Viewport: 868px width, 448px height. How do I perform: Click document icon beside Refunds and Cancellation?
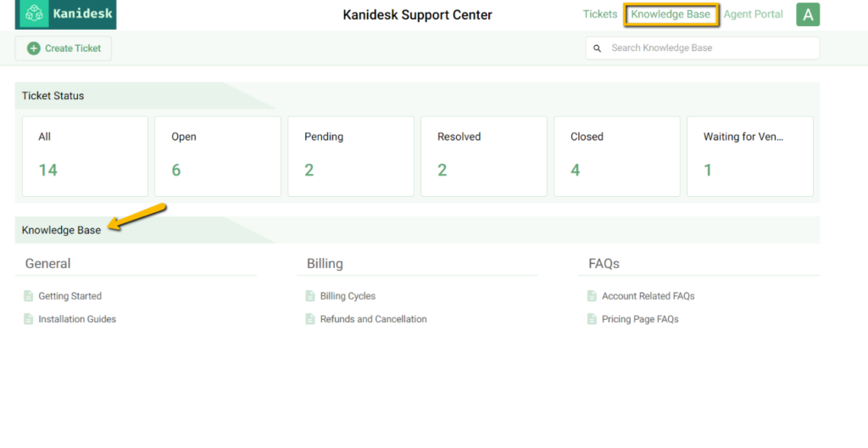coord(310,319)
